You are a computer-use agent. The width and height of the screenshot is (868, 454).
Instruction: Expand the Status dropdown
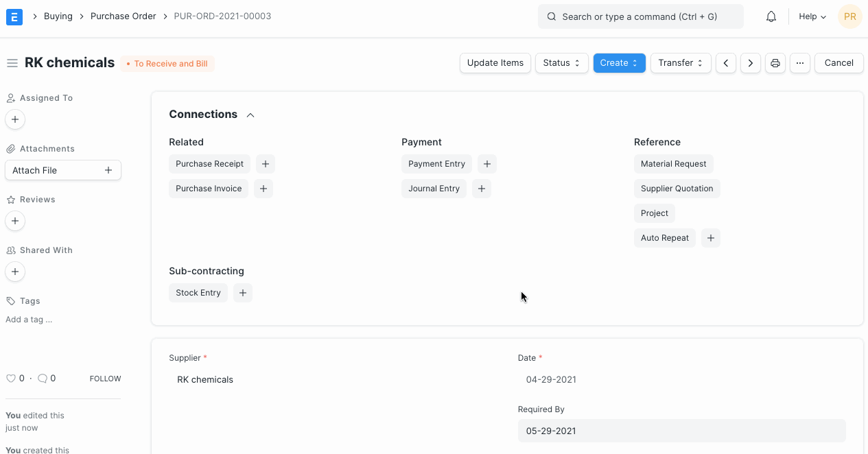click(561, 62)
